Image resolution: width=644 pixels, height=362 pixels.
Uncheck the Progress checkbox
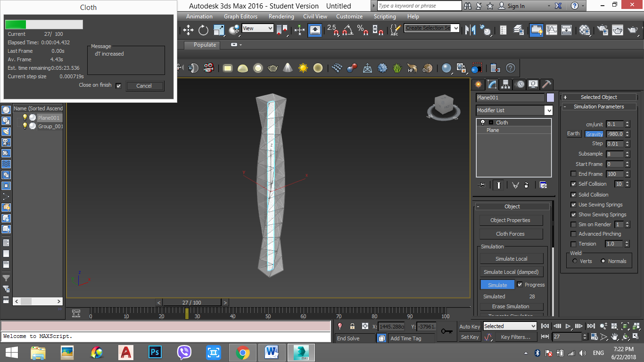520,285
